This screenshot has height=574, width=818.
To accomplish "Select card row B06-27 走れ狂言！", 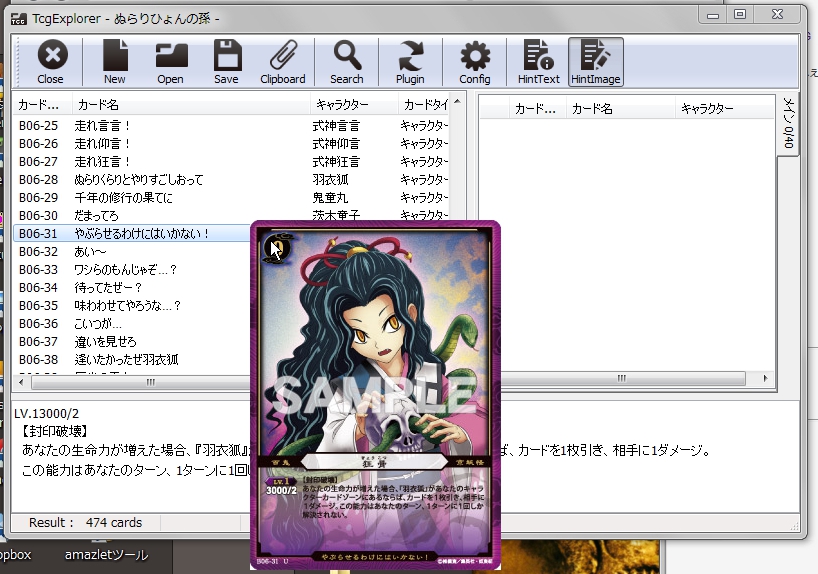I will pyautogui.click(x=231, y=162).
